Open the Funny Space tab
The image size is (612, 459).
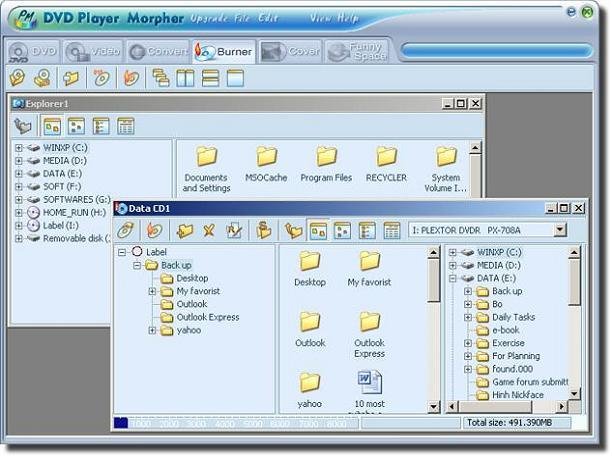coord(357,52)
